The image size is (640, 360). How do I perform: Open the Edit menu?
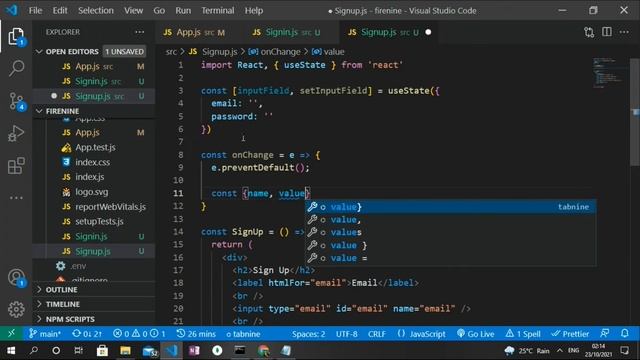pyautogui.click(x=60, y=11)
